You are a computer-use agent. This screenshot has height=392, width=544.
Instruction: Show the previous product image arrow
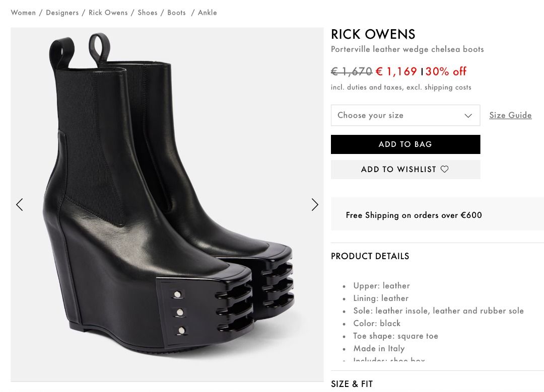pos(20,204)
